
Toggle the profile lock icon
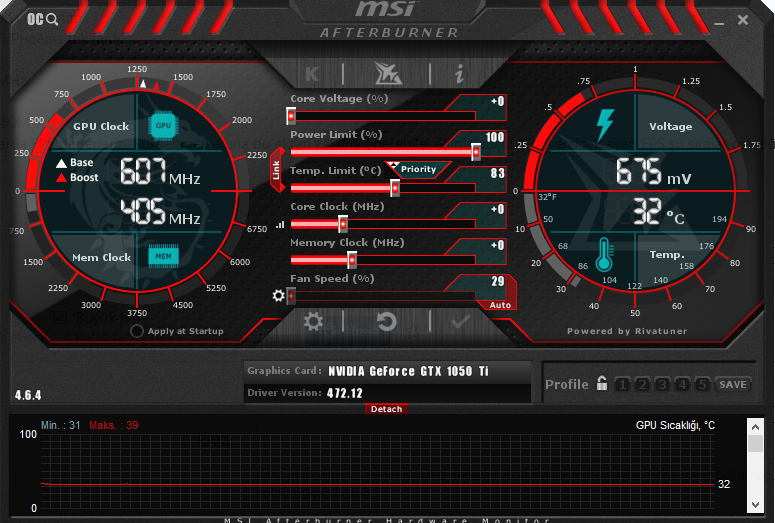[x=602, y=383]
